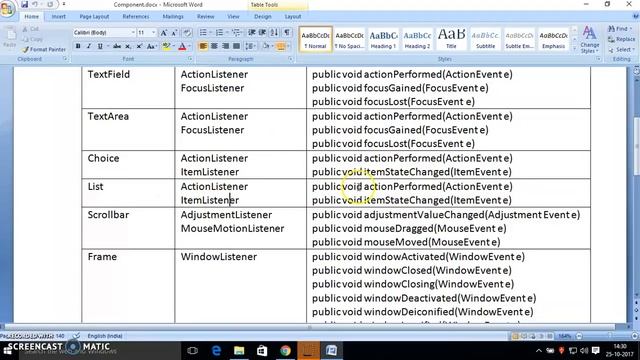
Task: Click the Select button in Editing group
Action: pos(621,49)
